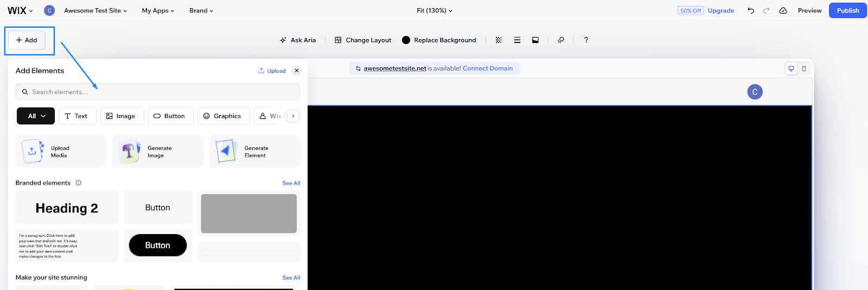The width and height of the screenshot is (868, 290).
Task: Expand the All category dropdown
Action: [x=37, y=116]
